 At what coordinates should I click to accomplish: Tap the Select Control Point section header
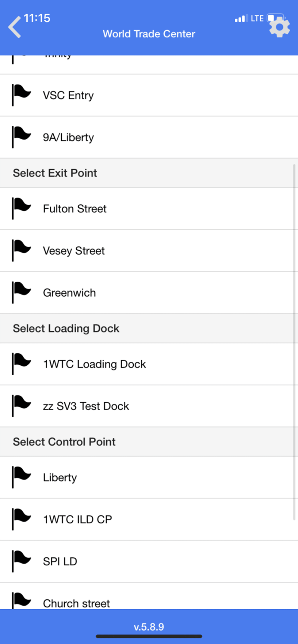pyautogui.click(x=64, y=441)
